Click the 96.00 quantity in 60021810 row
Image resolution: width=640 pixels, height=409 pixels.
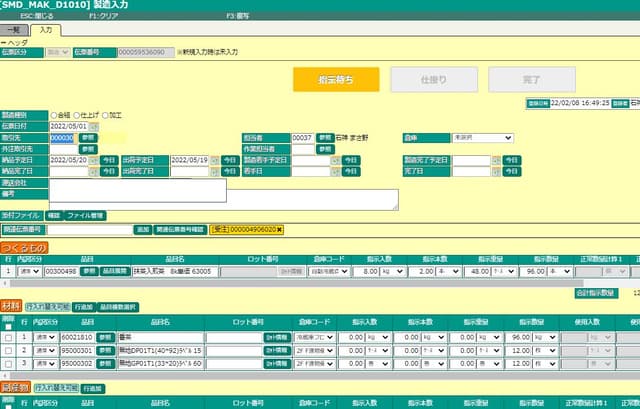pyautogui.click(x=518, y=338)
